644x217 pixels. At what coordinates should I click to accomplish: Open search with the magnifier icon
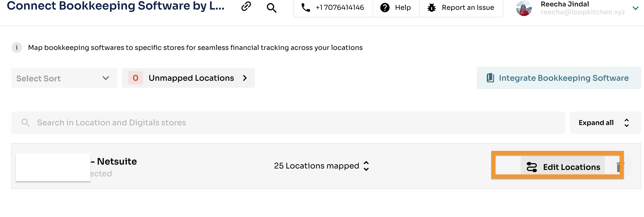coord(271,8)
